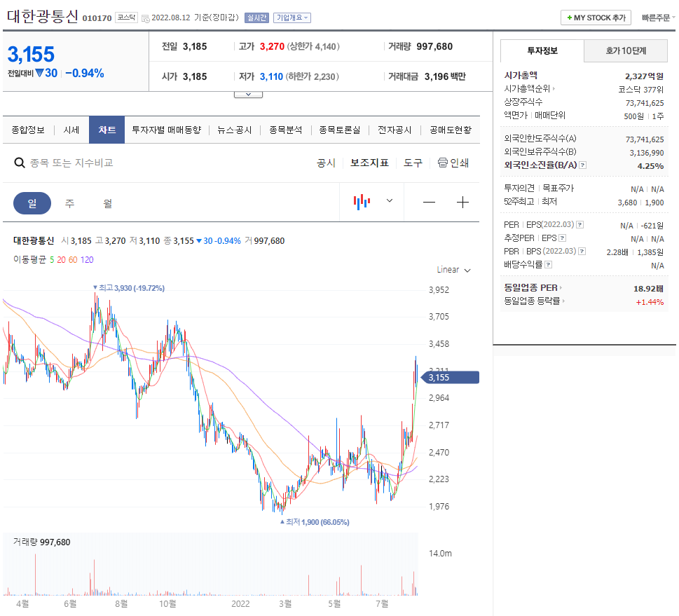
Task: Open the 빠른주문 dropdown
Action: 658,18
